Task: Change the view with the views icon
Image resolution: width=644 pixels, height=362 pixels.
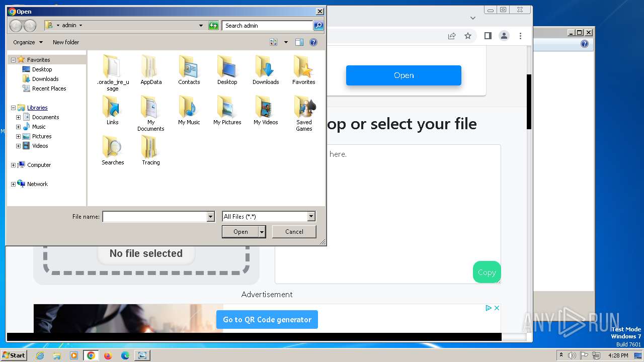Action: (x=274, y=42)
